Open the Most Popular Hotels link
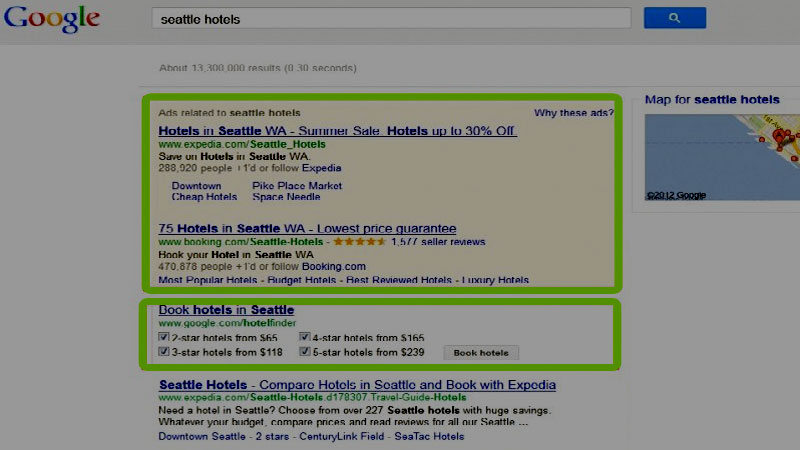Viewport: 800px width, 450px height. click(x=208, y=280)
